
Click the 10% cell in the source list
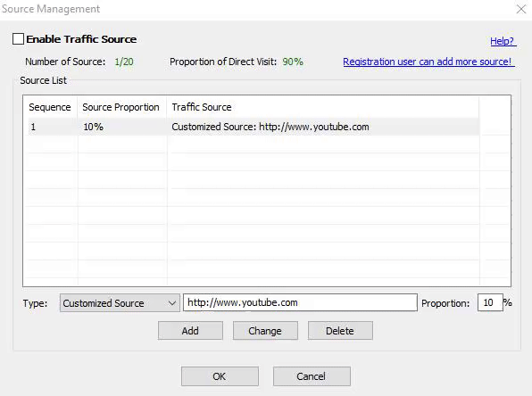pyautogui.click(x=94, y=127)
